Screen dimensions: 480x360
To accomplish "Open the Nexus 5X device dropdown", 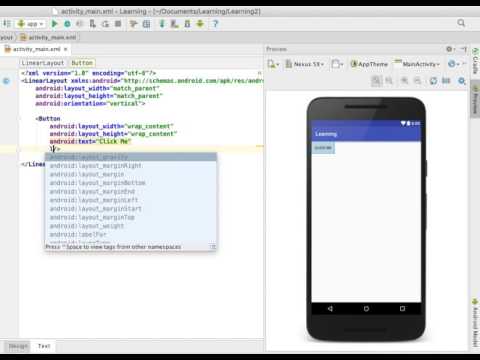I will coord(305,64).
